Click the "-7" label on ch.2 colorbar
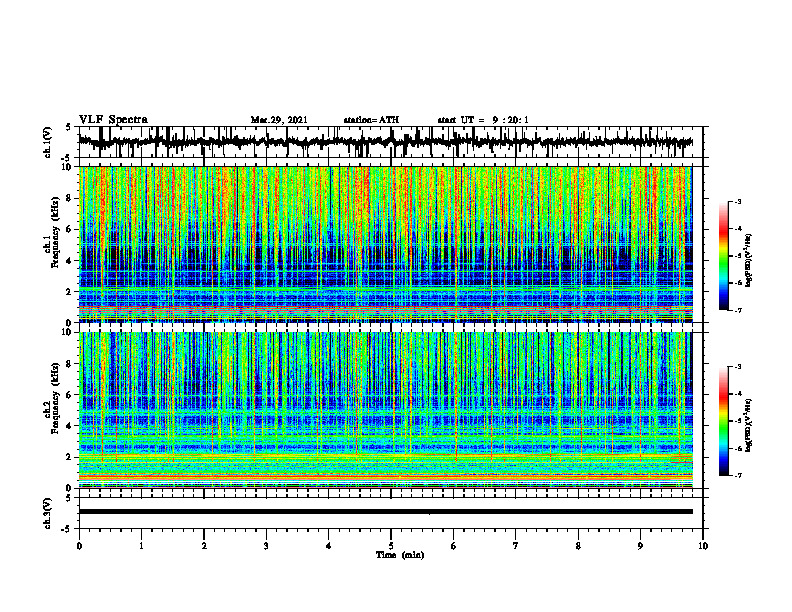This screenshot has height=612, width=792. coord(737,476)
